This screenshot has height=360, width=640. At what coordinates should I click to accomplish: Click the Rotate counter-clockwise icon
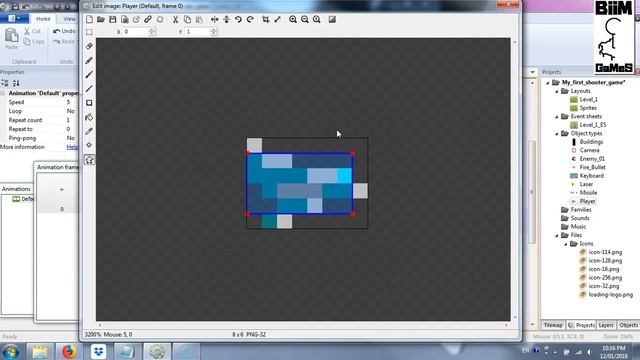pos(238,19)
